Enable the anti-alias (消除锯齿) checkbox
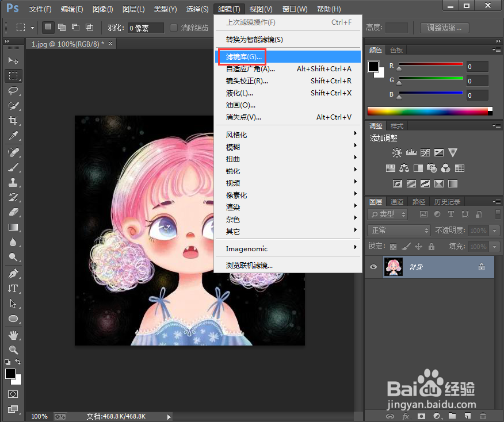Viewport: 504px width, 422px height. point(174,28)
